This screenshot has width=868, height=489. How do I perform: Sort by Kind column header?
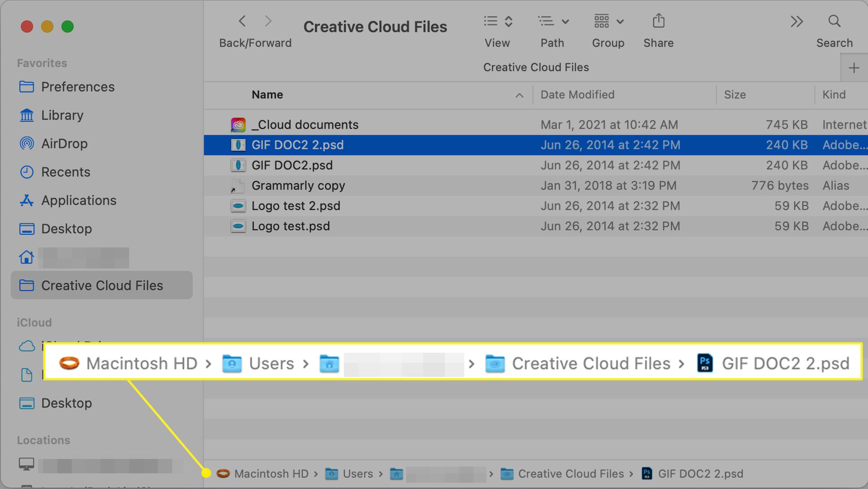point(834,95)
